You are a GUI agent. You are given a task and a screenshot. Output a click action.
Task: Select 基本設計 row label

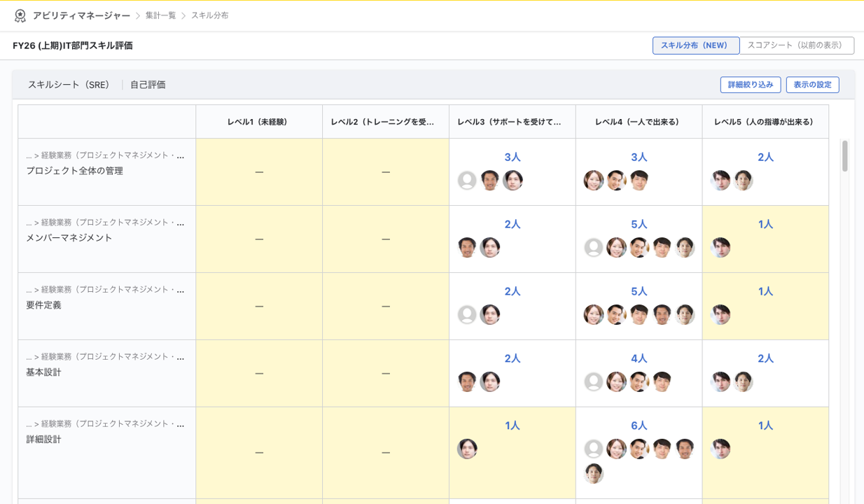pos(43,372)
